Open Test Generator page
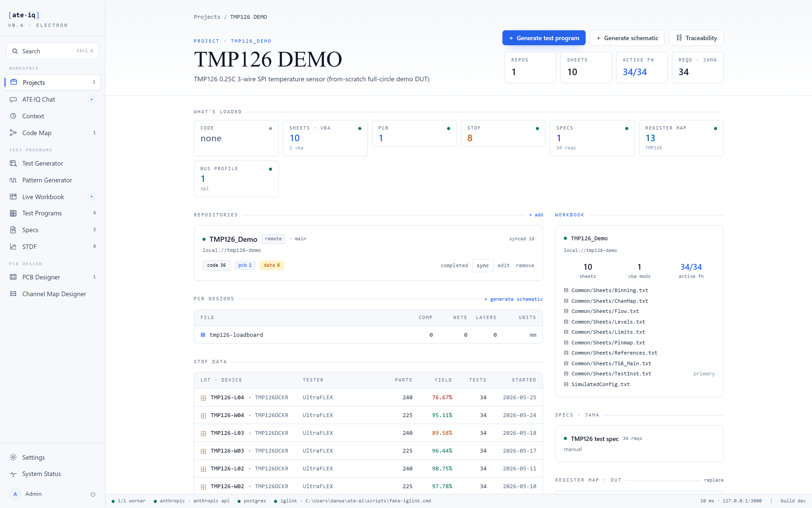Viewport: 812px width, 508px height. pyautogui.click(x=53, y=163)
